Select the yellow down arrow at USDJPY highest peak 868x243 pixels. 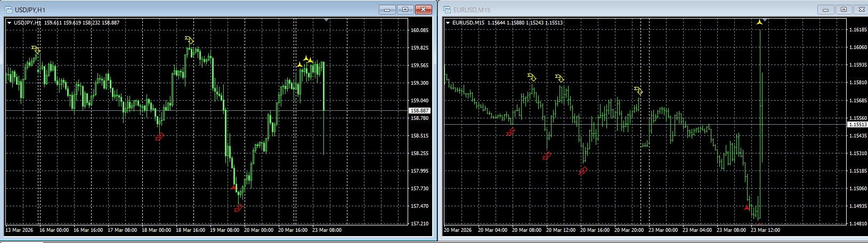coord(190,40)
